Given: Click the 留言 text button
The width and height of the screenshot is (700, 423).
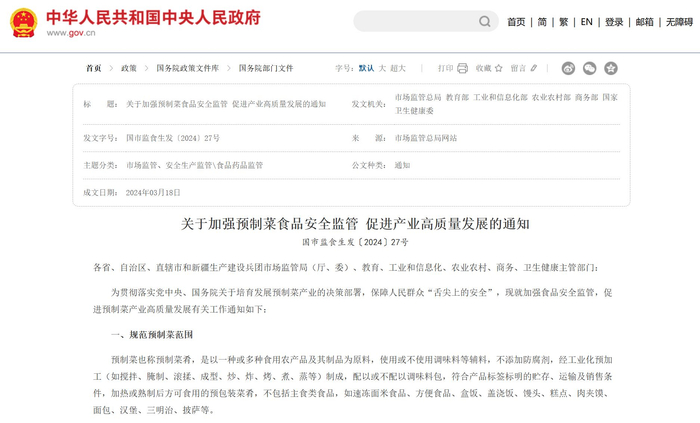Looking at the screenshot, I should [x=518, y=68].
